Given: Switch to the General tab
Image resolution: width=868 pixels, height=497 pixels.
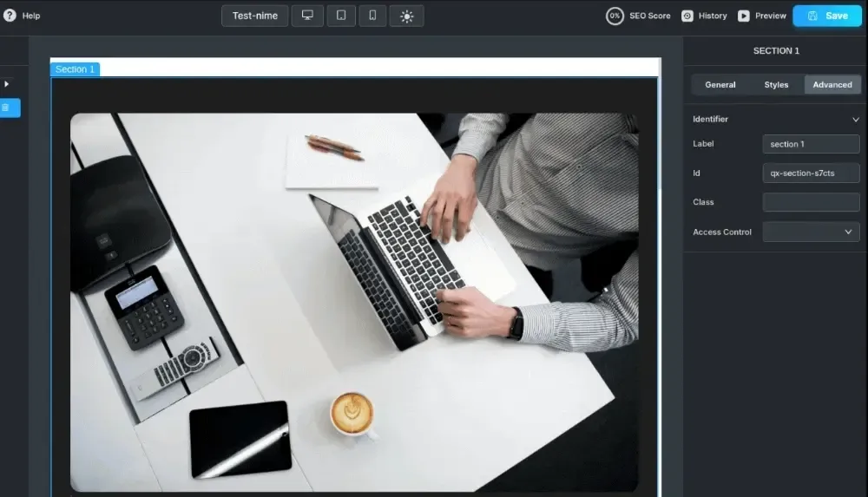Looking at the screenshot, I should coord(720,85).
